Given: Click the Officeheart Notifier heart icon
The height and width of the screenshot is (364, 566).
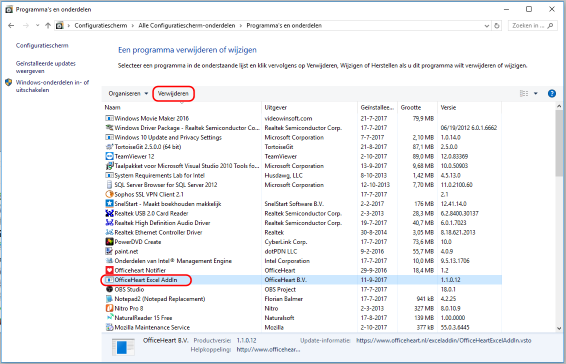Looking at the screenshot, I should click(109, 270).
